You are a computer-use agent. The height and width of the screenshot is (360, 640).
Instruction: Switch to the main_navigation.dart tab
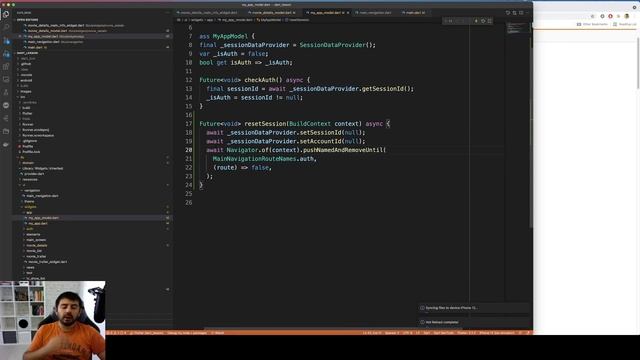375,13
